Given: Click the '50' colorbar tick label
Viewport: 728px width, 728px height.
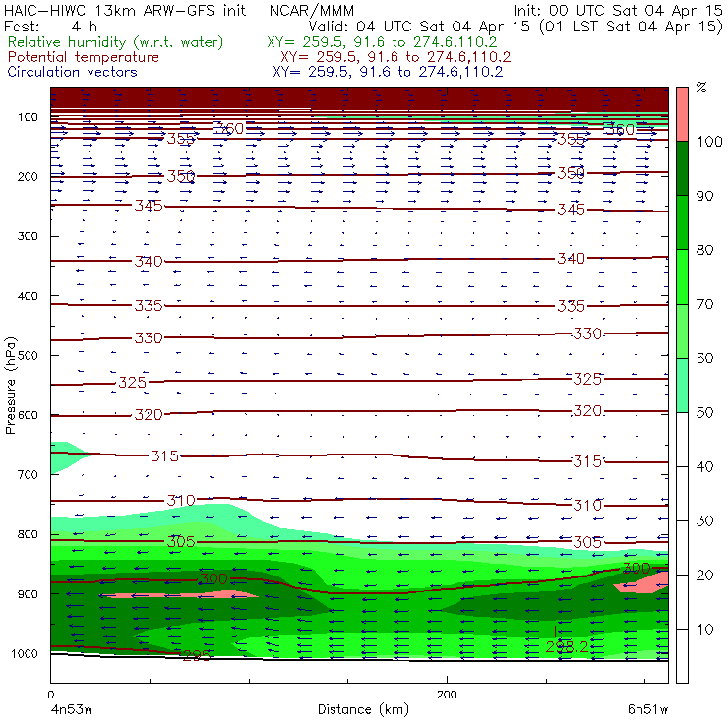Looking at the screenshot, I should coord(704,412).
